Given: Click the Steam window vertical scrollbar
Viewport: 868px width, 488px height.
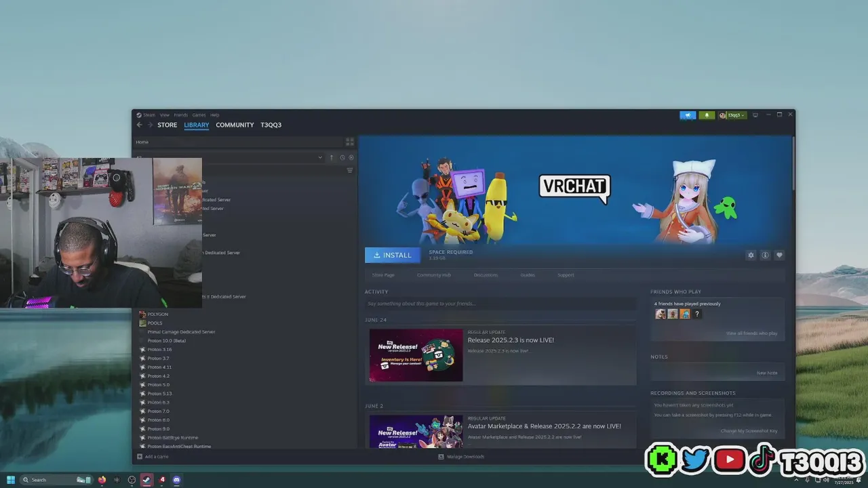Looking at the screenshot, I should click(x=793, y=163).
